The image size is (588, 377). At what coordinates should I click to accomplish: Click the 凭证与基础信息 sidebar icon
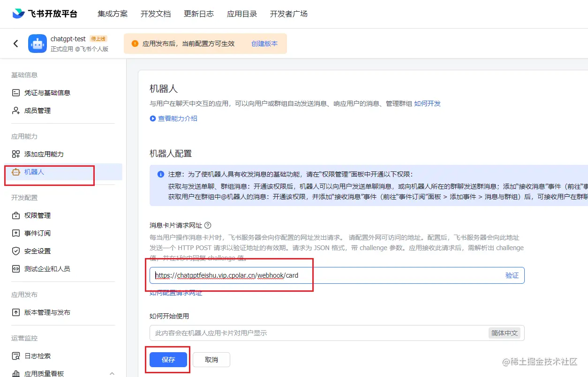tap(16, 93)
